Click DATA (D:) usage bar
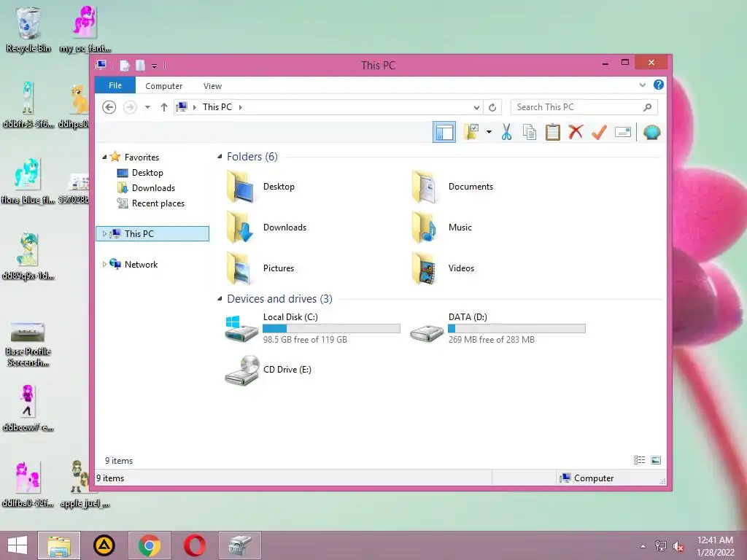The image size is (747, 560). click(516, 329)
